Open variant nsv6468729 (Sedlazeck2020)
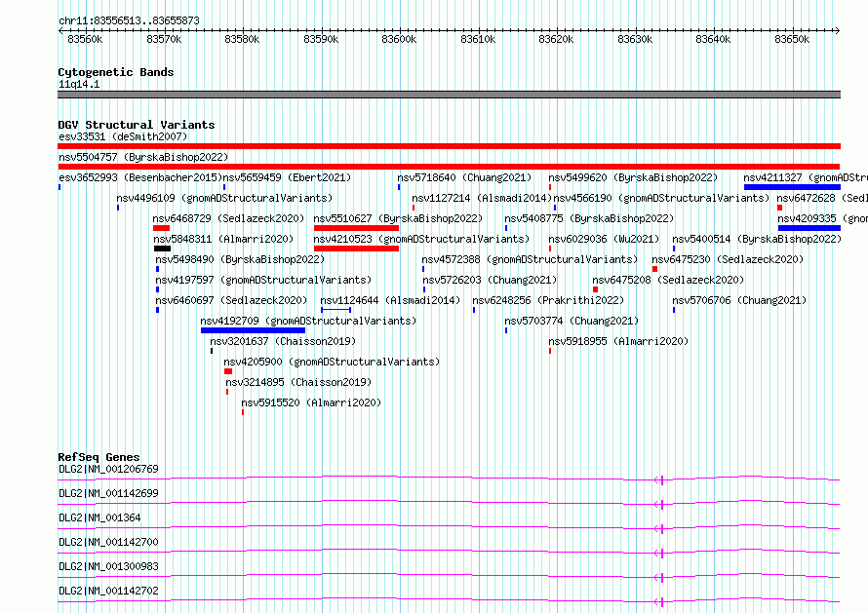This screenshot has width=868, height=613. (x=228, y=218)
